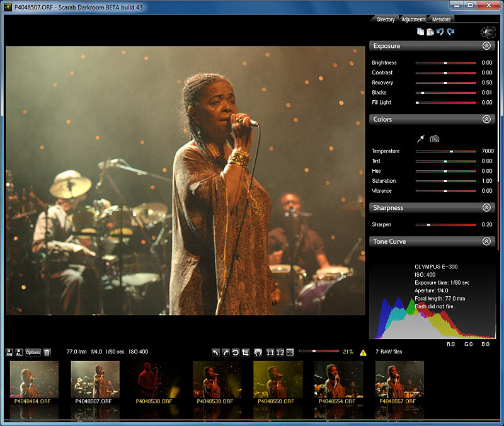Click the right panel vertical scrollbar
The width and height of the screenshot is (504, 426).
498,145
